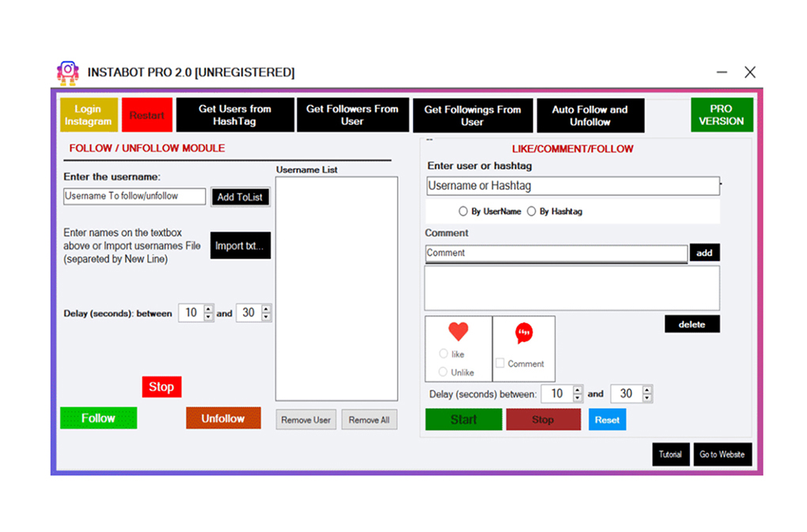Click inside the Username List box
The height and width of the screenshot is (532, 807).
point(336,289)
